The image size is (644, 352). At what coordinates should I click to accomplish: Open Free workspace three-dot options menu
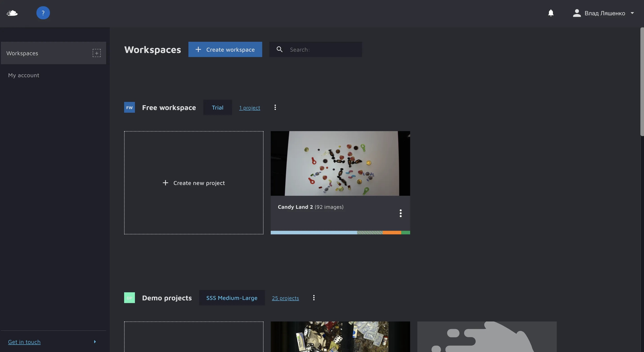click(275, 107)
